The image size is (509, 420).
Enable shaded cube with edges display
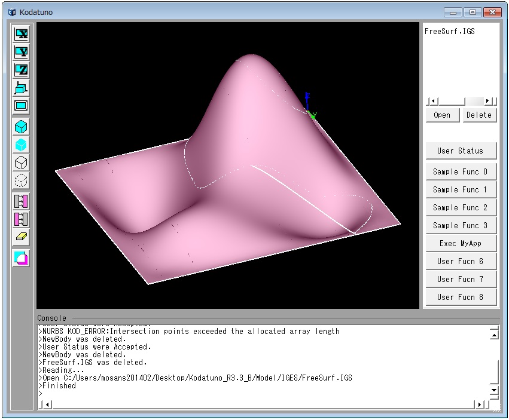(22, 127)
